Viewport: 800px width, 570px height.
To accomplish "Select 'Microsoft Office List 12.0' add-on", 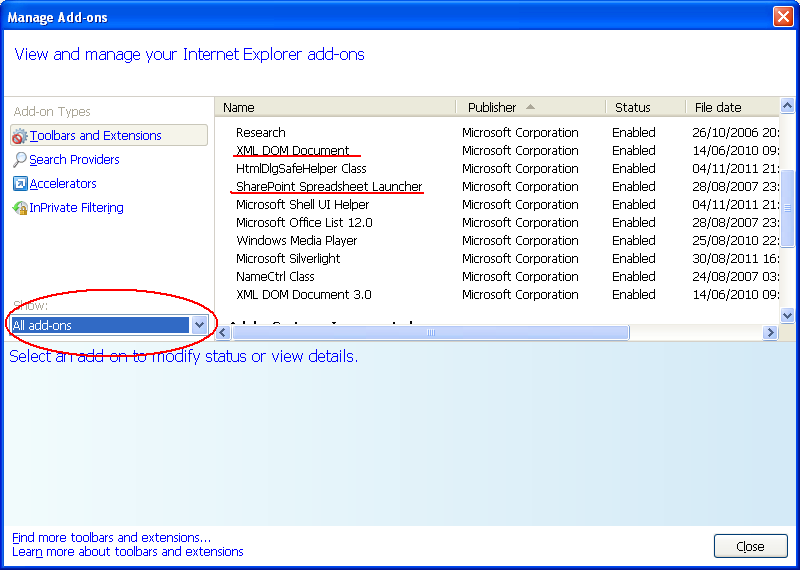I will (304, 222).
